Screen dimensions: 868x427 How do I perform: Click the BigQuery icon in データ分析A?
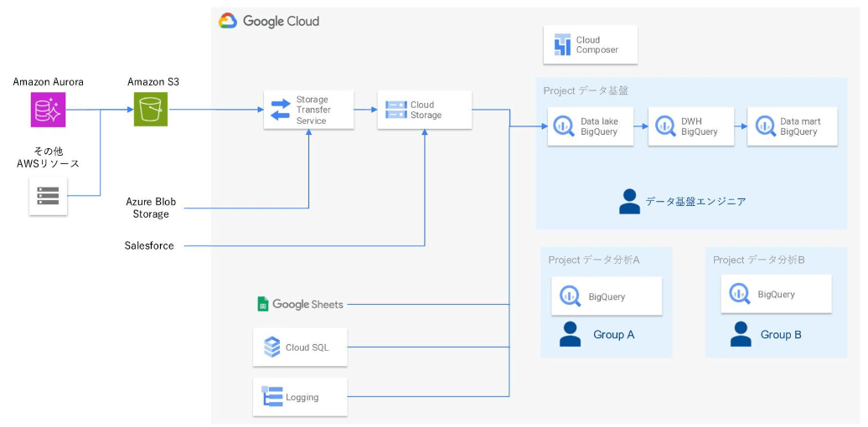[571, 296]
